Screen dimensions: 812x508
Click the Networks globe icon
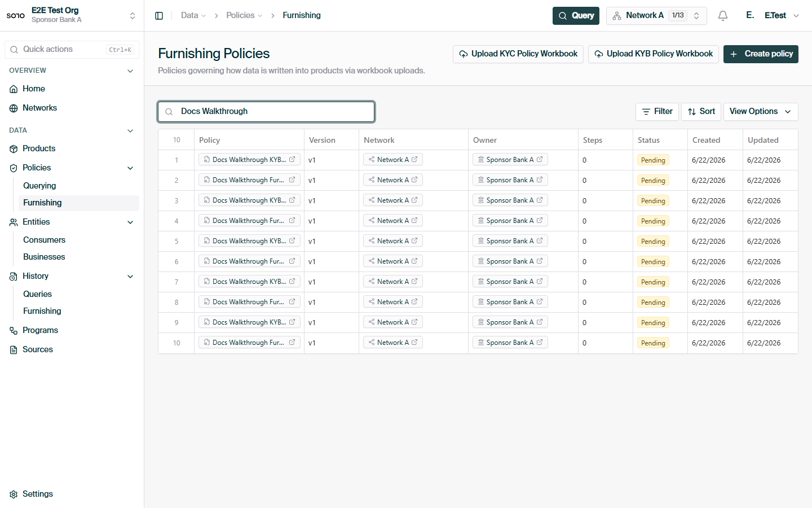14,108
